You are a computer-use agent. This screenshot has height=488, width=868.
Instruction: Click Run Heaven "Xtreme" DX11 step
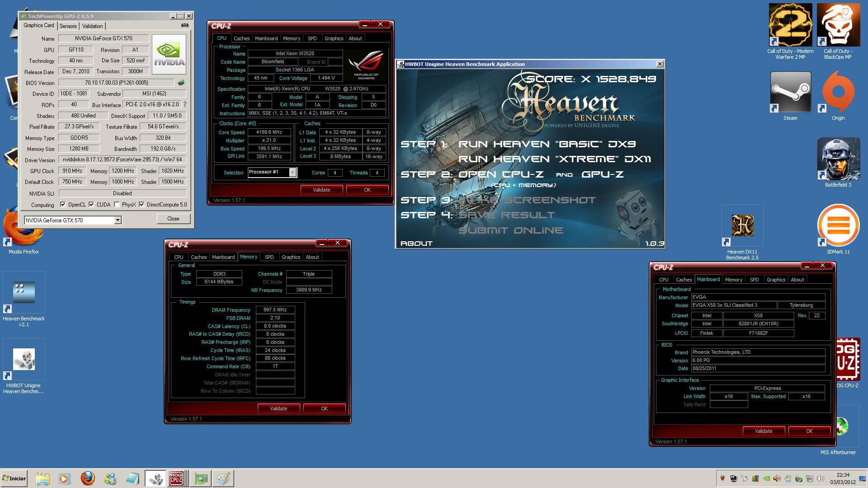pos(555,159)
